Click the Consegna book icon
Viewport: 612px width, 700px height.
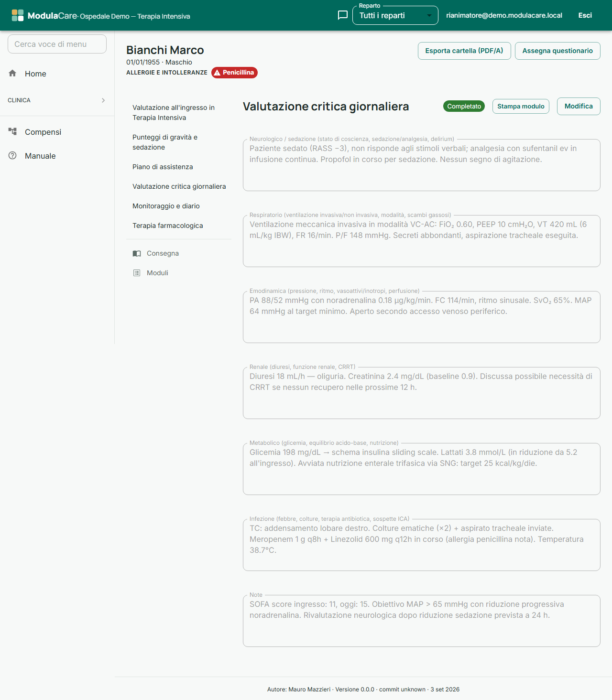point(137,253)
